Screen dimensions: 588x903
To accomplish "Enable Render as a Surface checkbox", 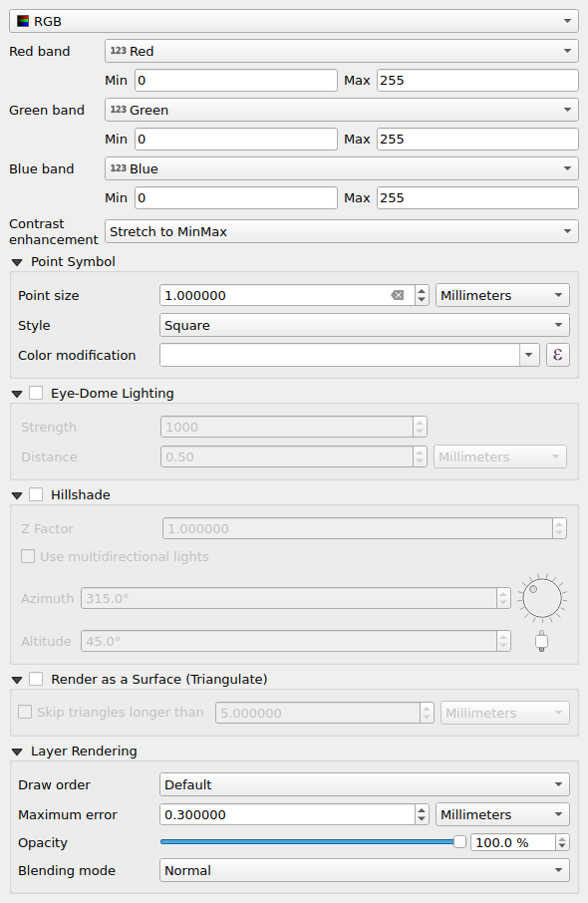I will 36,679.
